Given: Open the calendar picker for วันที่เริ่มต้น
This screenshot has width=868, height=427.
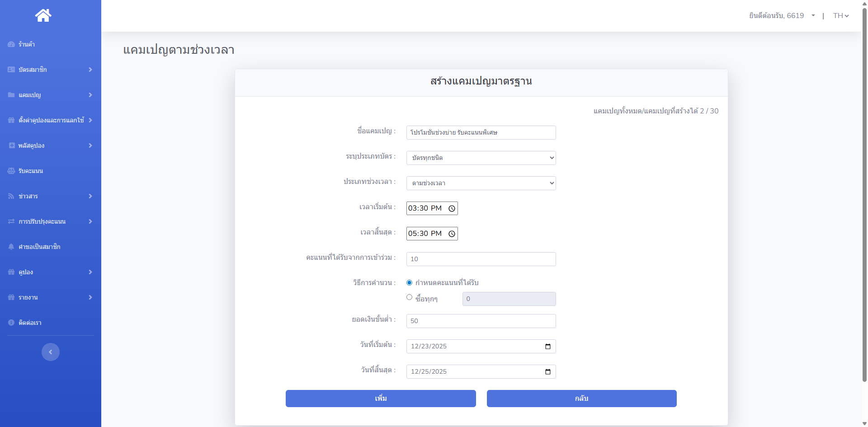Looking at the screenshot, I should coord(548,346).
